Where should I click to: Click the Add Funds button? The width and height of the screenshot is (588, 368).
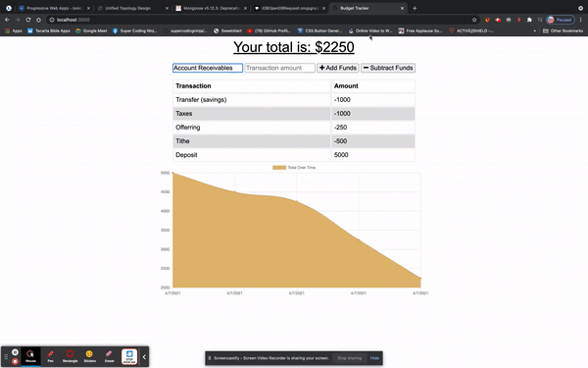tap(338, 68)
